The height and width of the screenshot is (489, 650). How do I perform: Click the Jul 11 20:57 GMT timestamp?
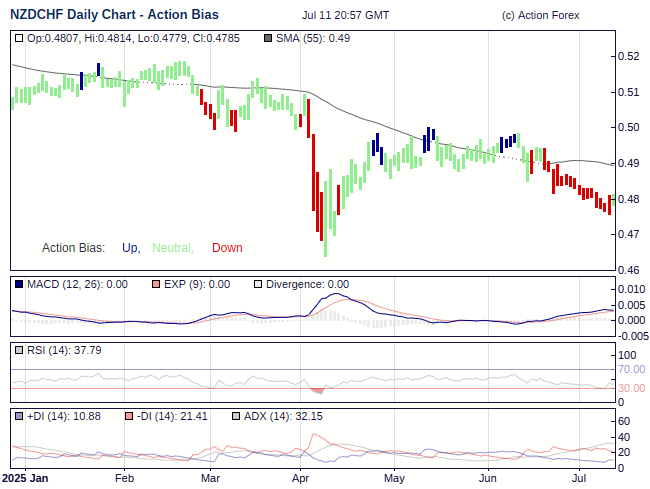(x=345, y=16)
